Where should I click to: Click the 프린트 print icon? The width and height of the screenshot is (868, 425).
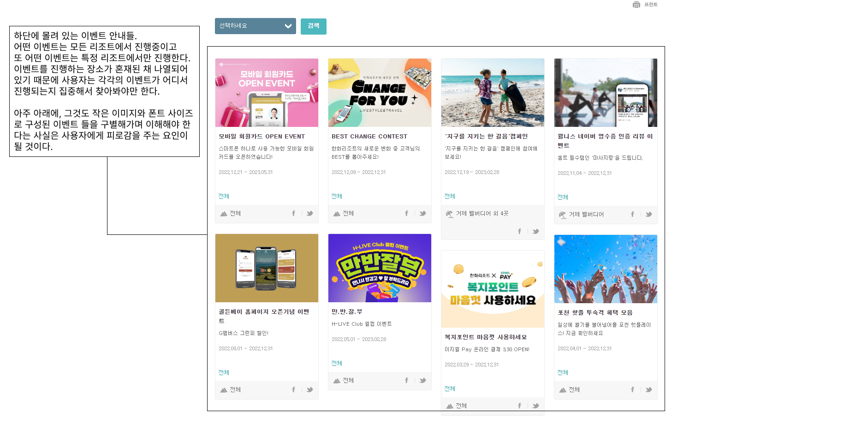[637, 5]
